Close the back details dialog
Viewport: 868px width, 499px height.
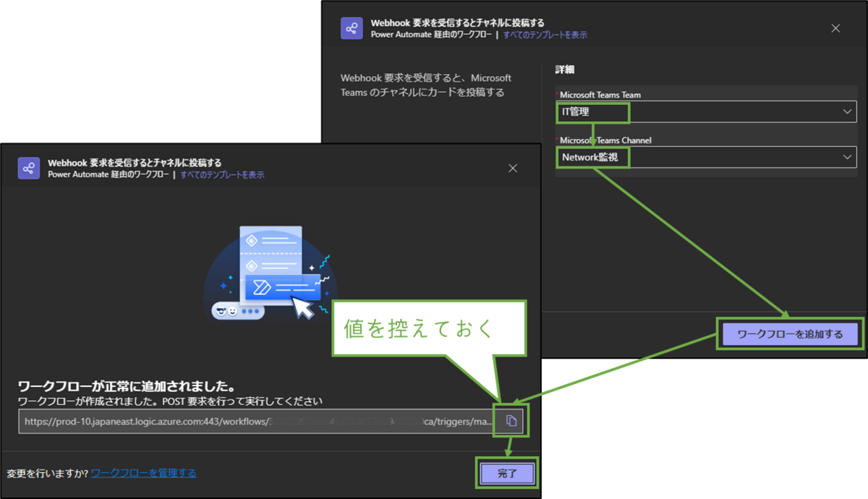pyautogui.click(x=835, y=28)
